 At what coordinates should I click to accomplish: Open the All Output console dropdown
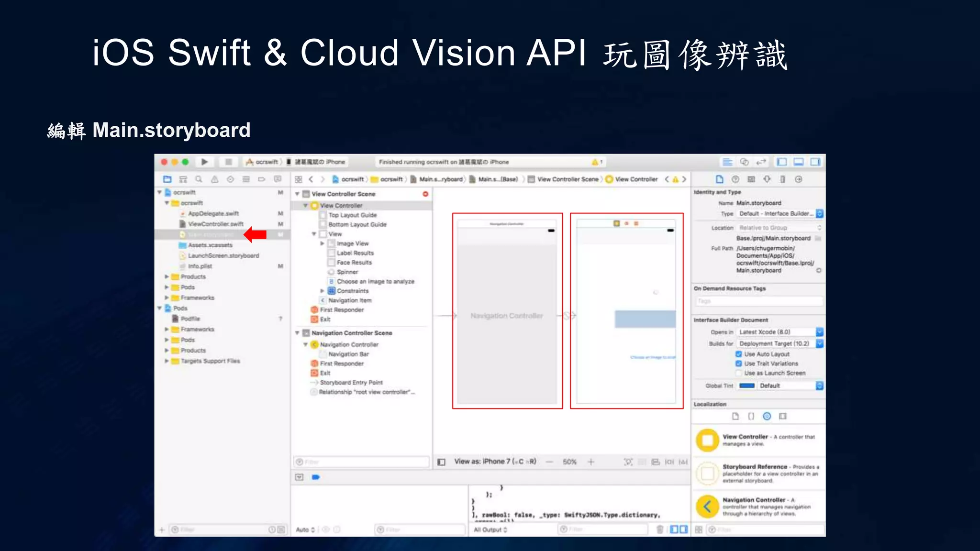pos(490,529)
